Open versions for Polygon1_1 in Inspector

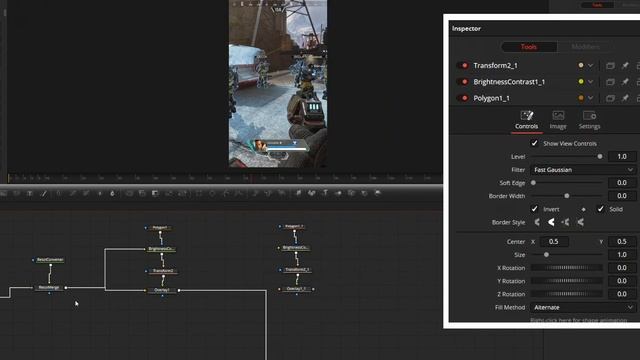[610, 98]
